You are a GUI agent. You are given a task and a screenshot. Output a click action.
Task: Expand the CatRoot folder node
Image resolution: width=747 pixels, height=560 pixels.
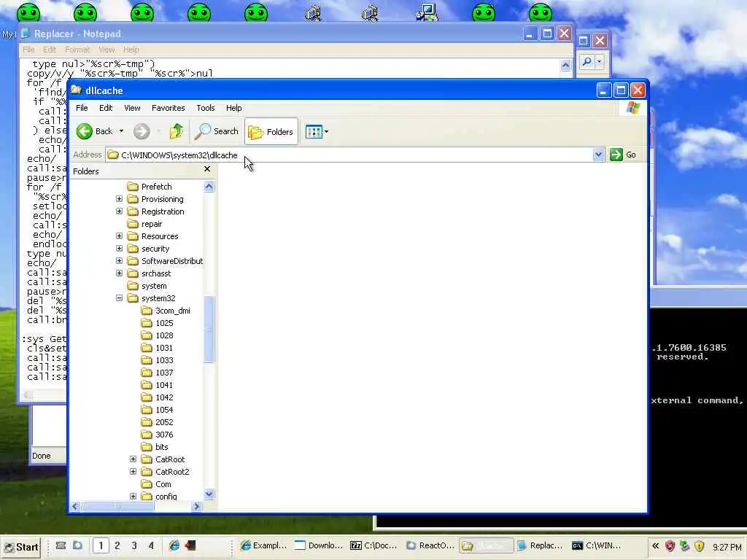click(133, 459)
